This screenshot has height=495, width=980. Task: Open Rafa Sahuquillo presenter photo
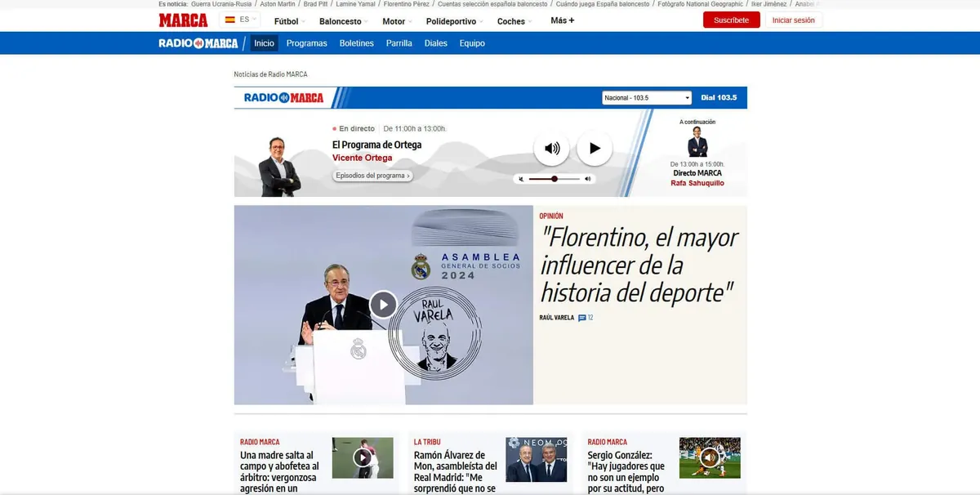click(697, 140)
